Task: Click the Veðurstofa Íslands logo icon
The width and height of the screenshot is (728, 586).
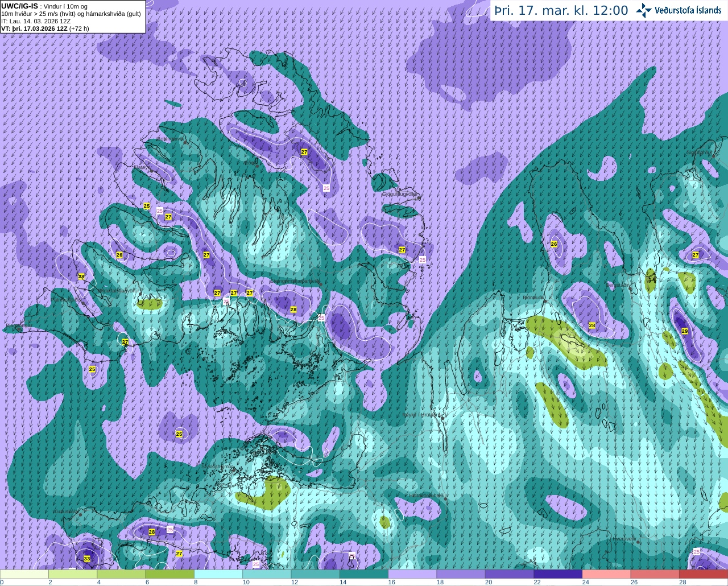Action: pyautogui.click(x=644, y=10)
